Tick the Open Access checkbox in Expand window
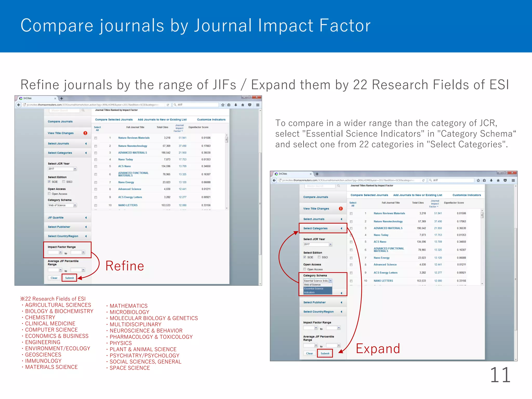The height and width of the screenshot is (399, 532). pyautogui.click(x=305, y=269)
